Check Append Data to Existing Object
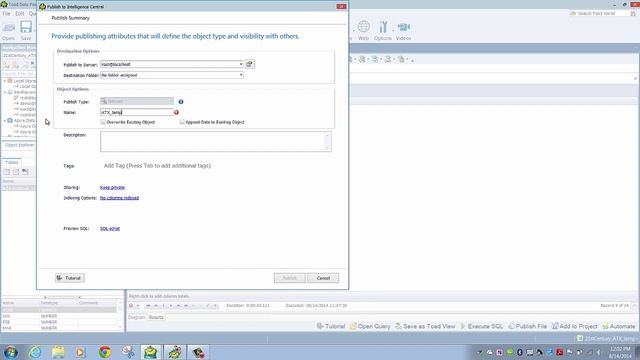 pos(182,122)
